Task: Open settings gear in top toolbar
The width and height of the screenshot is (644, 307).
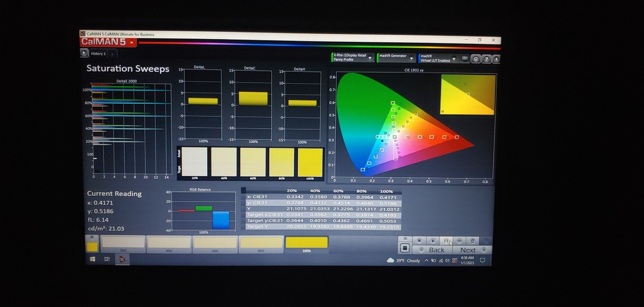Action: click(x=476, y=59)
